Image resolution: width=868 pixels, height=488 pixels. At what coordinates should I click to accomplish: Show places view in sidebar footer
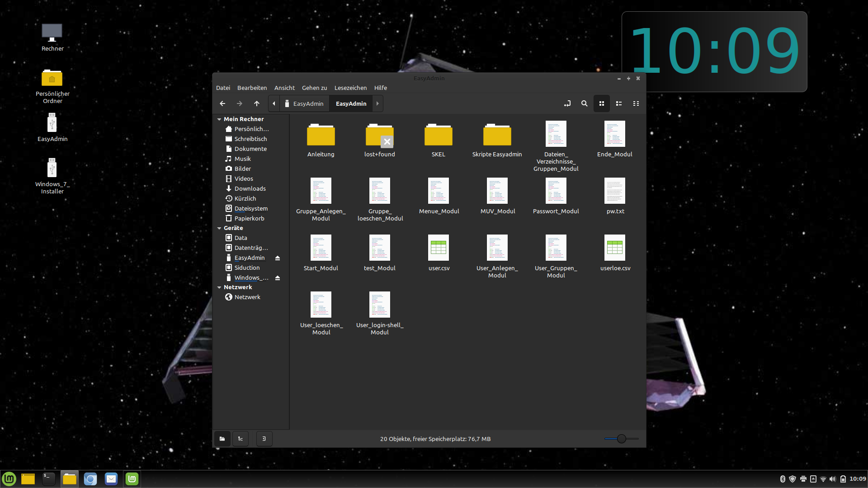click(222, 439)
